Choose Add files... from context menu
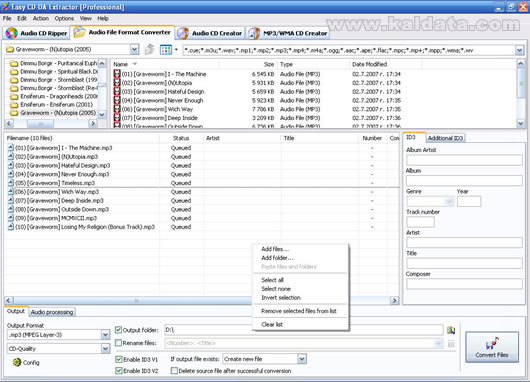 pos(300,249)
